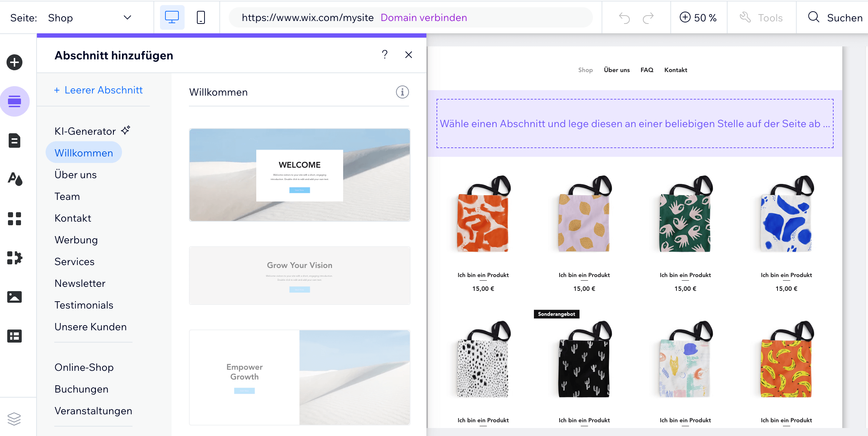This screenshot has width=868, height=436.
Task: Click FAQ in the site navigation
Action: pos(647,70)
